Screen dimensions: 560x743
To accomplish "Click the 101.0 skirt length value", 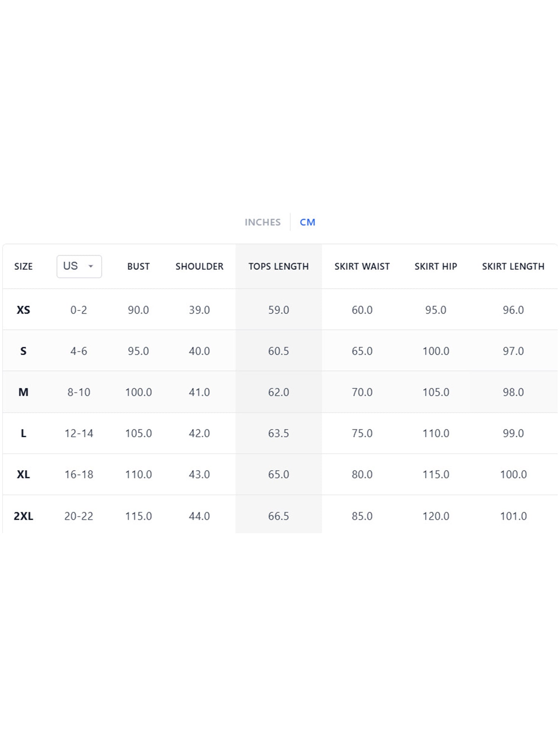I will tap(513, 516).
